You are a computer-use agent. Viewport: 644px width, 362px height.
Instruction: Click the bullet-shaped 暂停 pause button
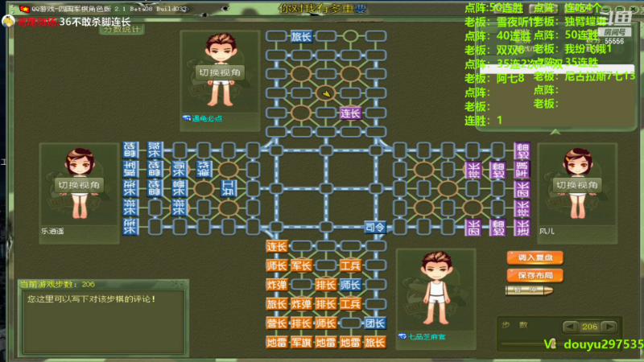point(529,290)
